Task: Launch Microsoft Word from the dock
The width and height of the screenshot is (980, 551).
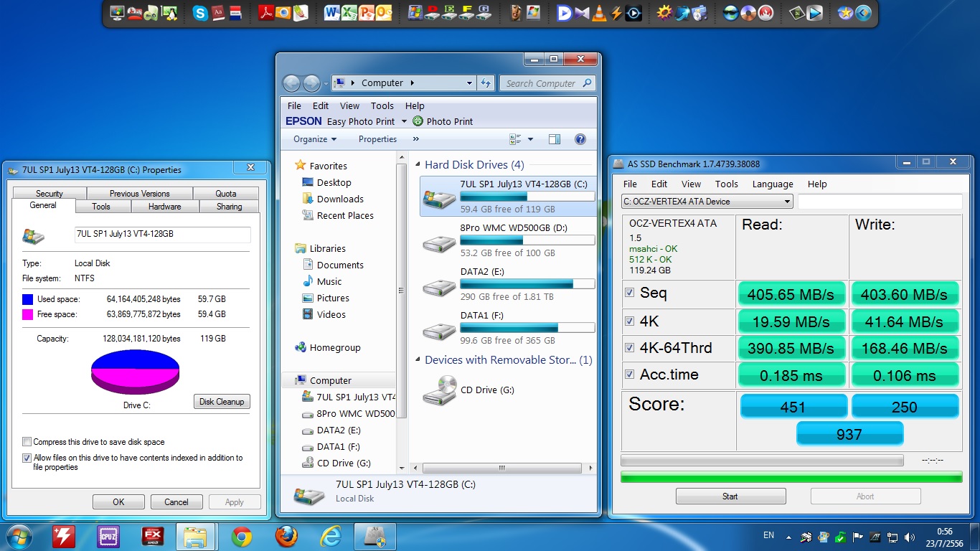Action: pyautogui.click(x=332, y=13)
